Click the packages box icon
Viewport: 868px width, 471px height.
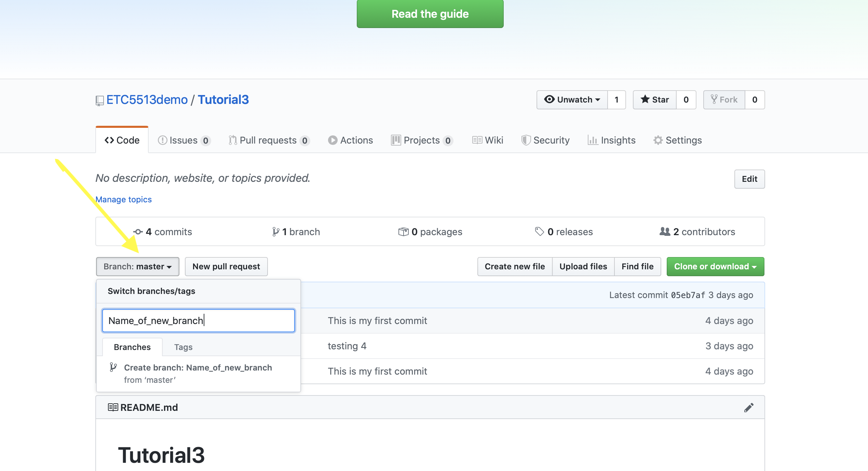tap(403, 232)
